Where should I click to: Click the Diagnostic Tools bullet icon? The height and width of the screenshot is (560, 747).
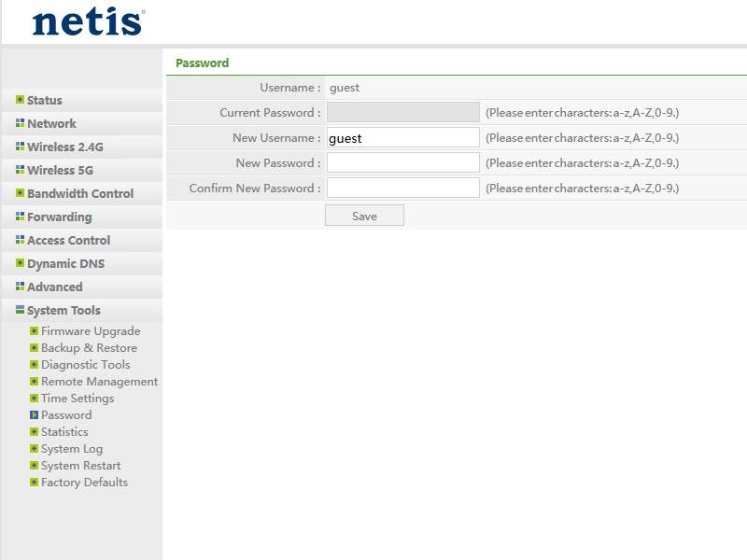coord(34,365)
